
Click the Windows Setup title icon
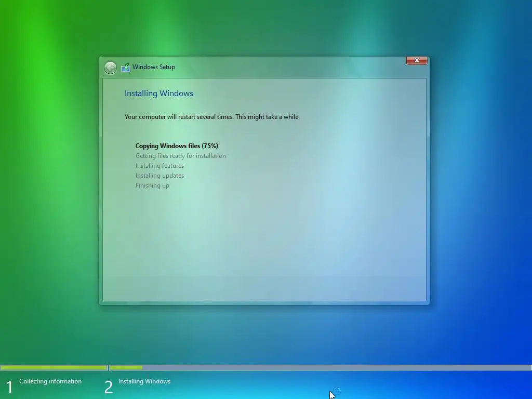[x=126, y=68]
